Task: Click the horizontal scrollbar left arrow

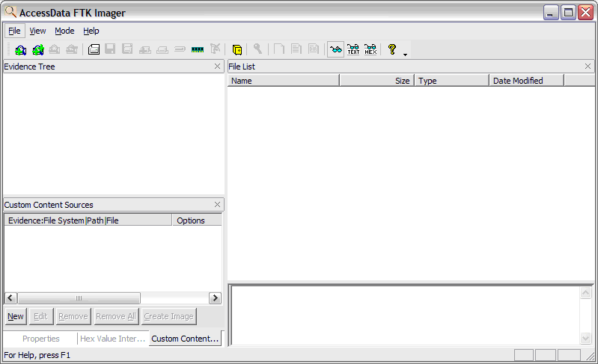Action: coord(10,297)
